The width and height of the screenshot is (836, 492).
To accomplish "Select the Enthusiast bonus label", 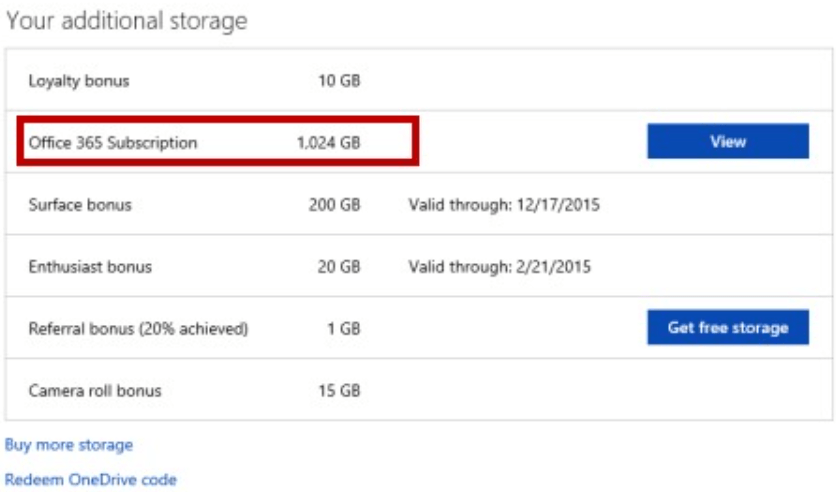I will point(90,267).
